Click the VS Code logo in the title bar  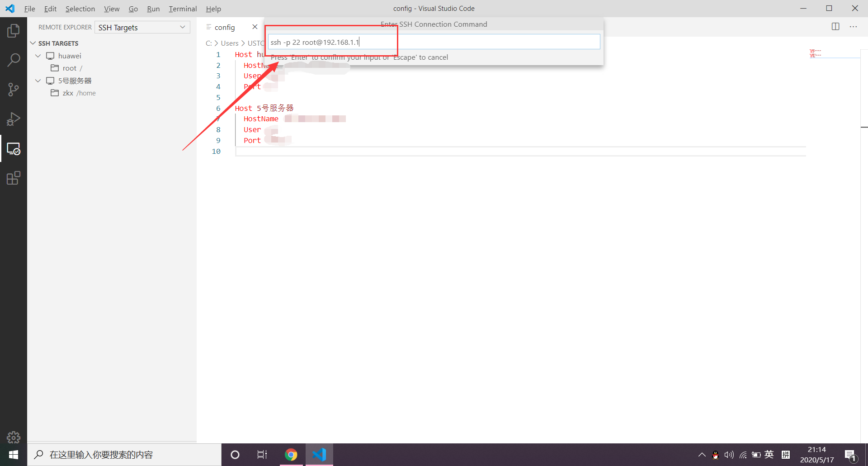click(x=10, y=8)
